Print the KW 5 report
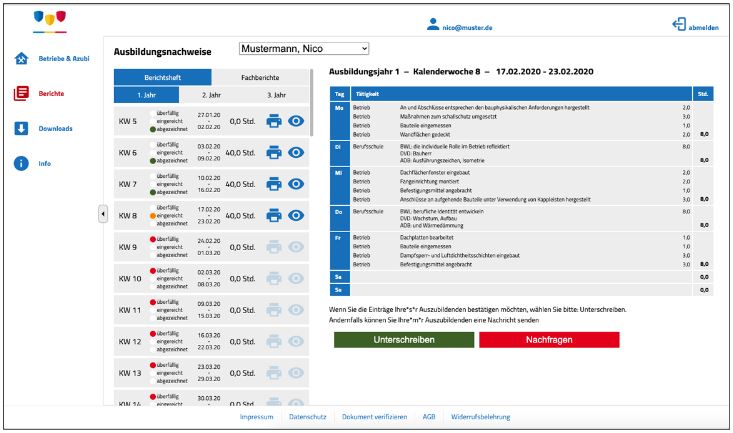 click(x=274, y=121)
